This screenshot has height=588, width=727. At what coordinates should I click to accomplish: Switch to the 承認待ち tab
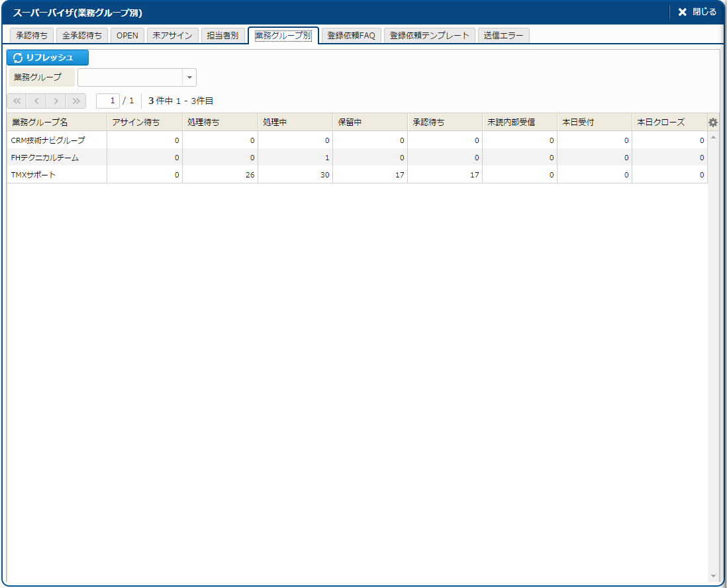pyautogui.click(x=32, y=36)
